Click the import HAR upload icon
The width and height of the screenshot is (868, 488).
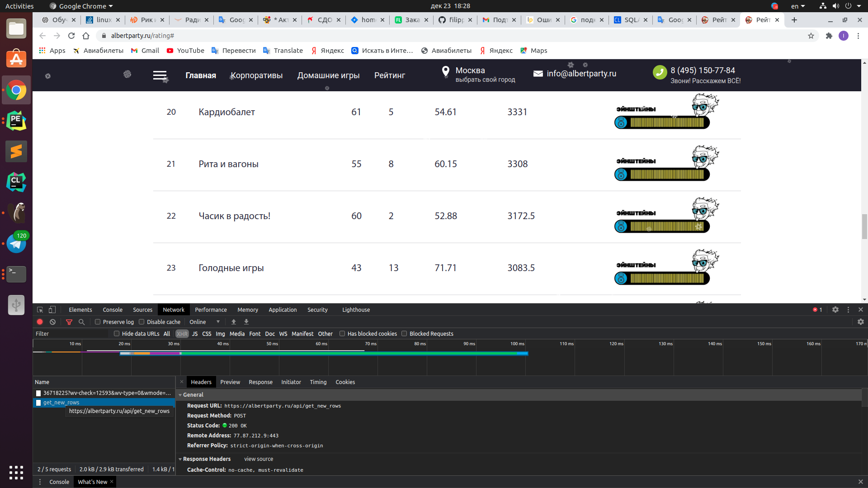click(234, 322)
